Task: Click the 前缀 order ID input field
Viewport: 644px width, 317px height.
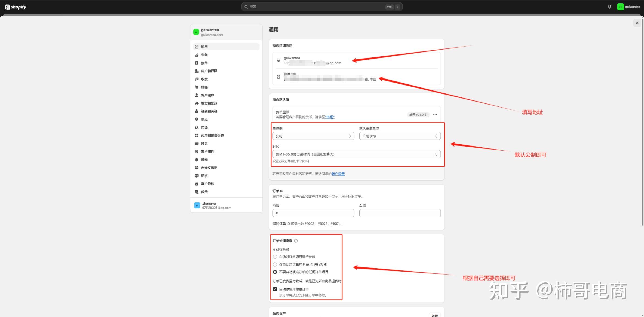Action: pyautogui.click(x=313, y=213)
